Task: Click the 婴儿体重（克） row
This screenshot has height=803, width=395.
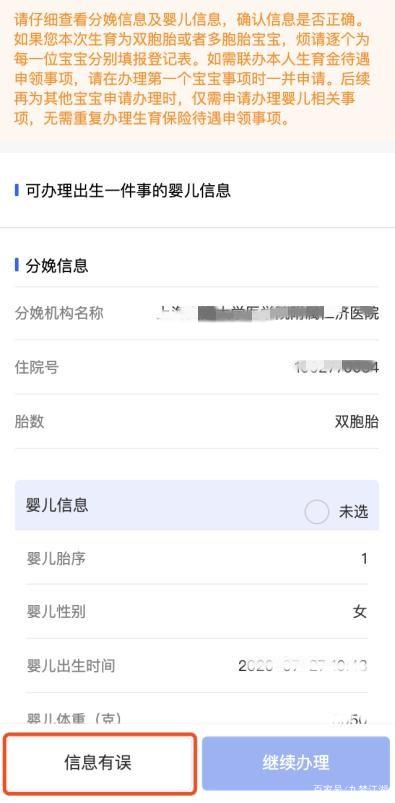Action: point(197,714)
